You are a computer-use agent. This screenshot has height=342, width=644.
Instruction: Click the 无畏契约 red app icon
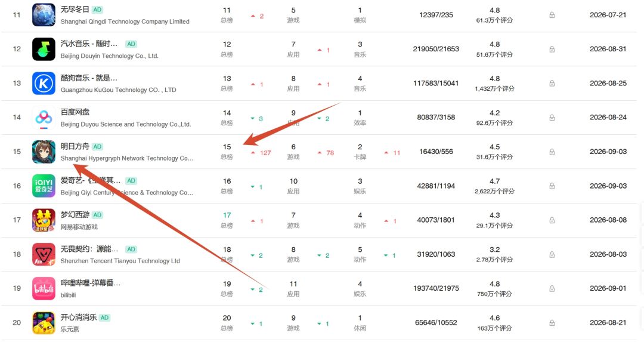44,254
